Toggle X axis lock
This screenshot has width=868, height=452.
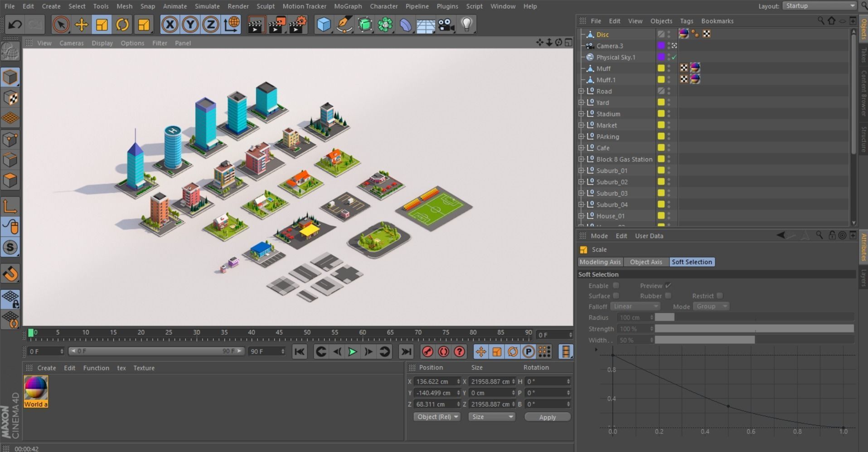pos(170,24)
